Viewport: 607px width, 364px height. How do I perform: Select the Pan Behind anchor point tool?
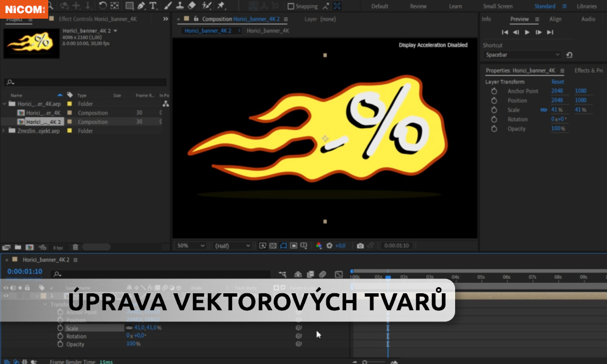pos(115,5)
